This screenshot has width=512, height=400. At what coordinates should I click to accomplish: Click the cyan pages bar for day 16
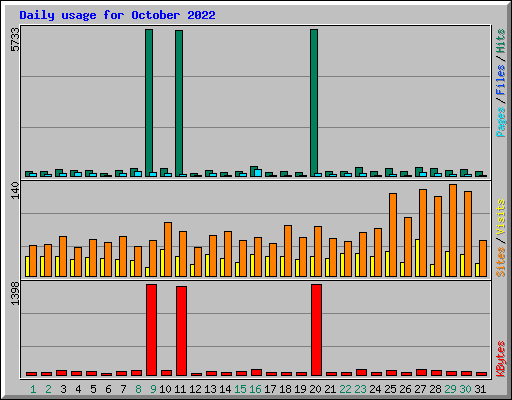[258, 173]
